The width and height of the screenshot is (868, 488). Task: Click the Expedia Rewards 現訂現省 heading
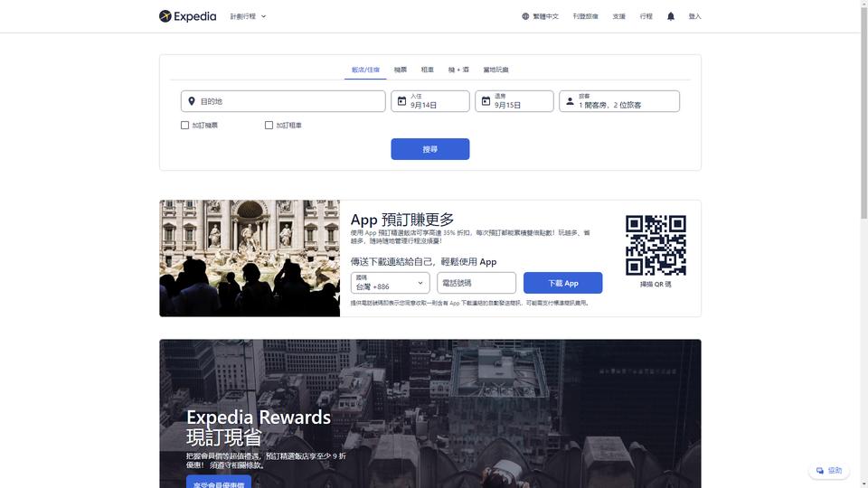[259, 427]
